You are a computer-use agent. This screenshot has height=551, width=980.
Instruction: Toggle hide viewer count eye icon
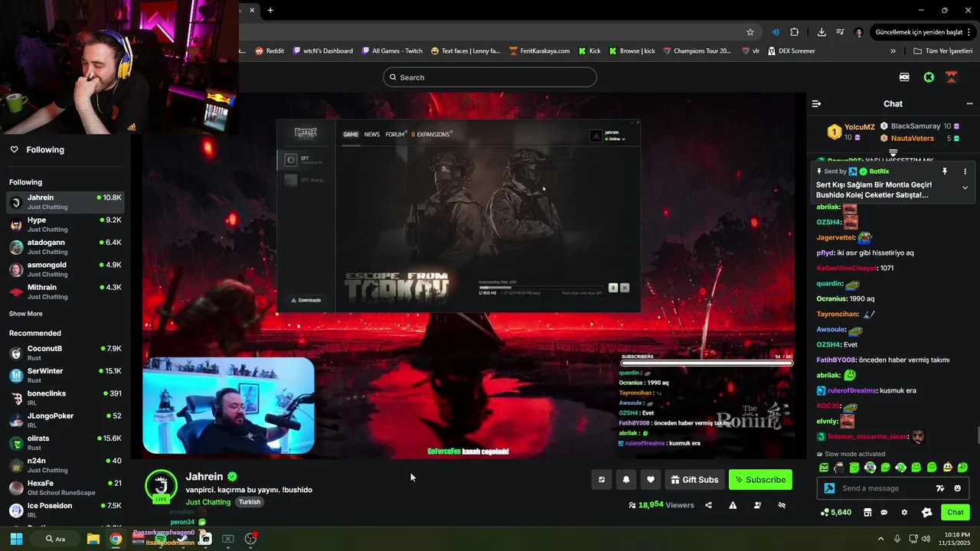click(782, 505)
